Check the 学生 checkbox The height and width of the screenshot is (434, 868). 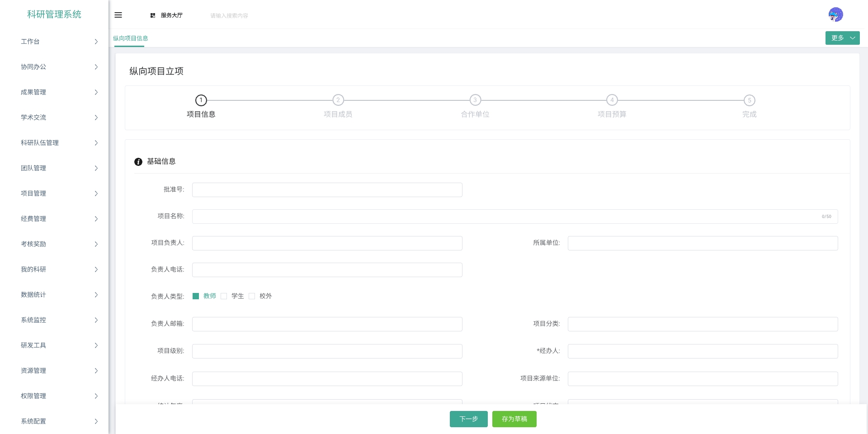[x=224, y=296]
